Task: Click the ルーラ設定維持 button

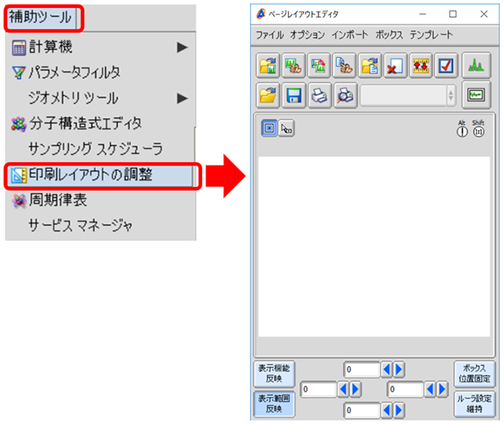Action: point(474,403)
